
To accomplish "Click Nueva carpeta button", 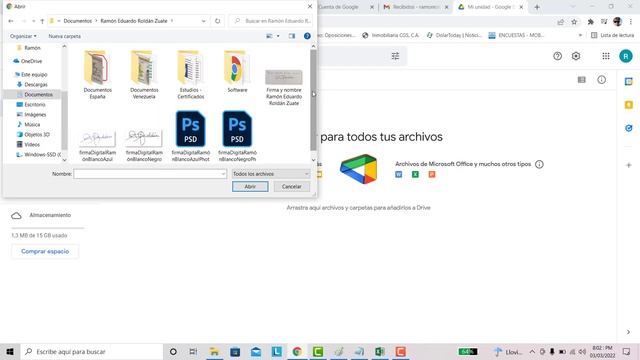I will click(64, 36).
